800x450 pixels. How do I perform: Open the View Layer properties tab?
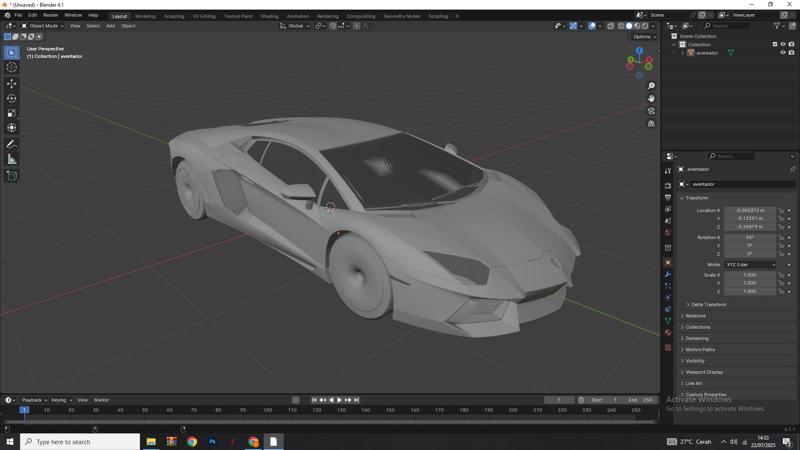668,209
